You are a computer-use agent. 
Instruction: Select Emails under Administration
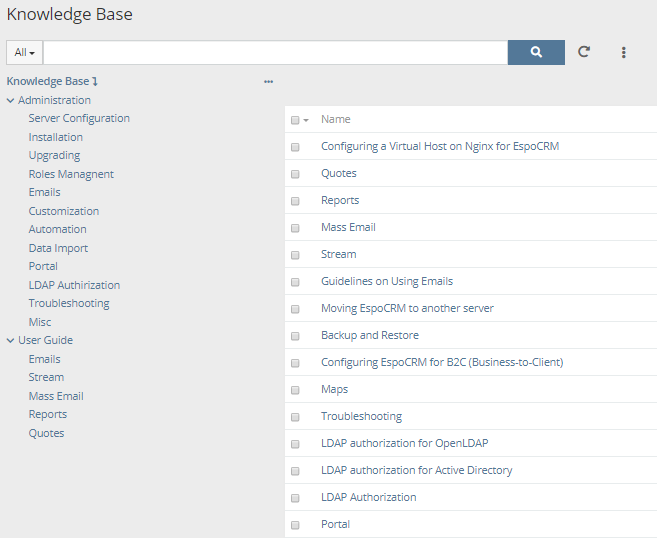point(44,192)
